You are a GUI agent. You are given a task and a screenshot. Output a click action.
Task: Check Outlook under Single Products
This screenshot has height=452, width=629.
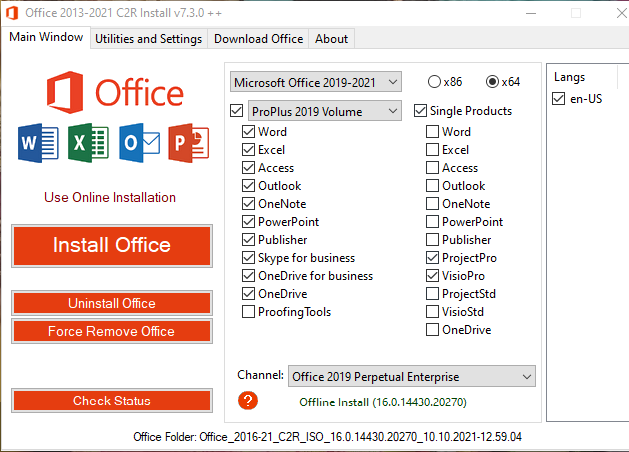click(432, 186)
